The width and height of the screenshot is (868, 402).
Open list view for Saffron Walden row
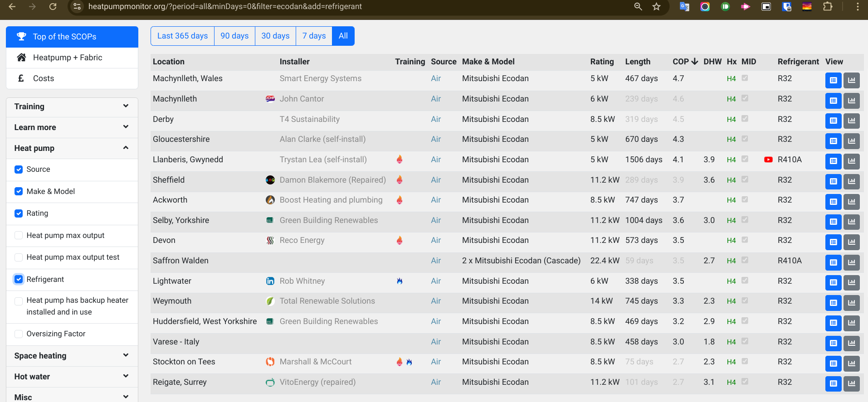pos(833,262)
